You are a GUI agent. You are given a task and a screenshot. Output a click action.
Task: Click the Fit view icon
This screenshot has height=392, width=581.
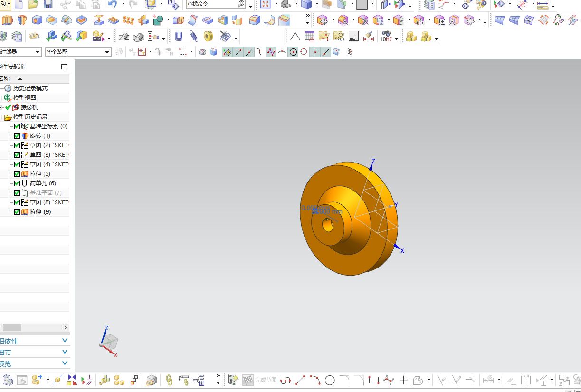[x=266, y=5]
